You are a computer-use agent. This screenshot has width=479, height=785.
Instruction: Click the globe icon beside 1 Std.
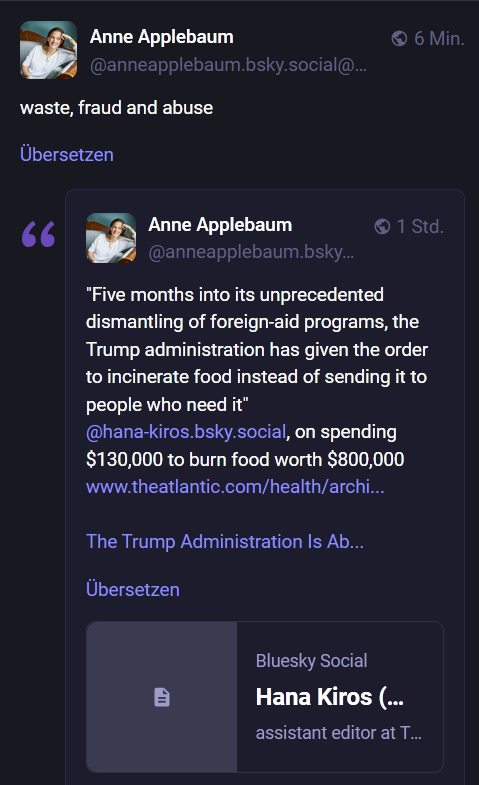pyautogui.click(x=382, y=226)
